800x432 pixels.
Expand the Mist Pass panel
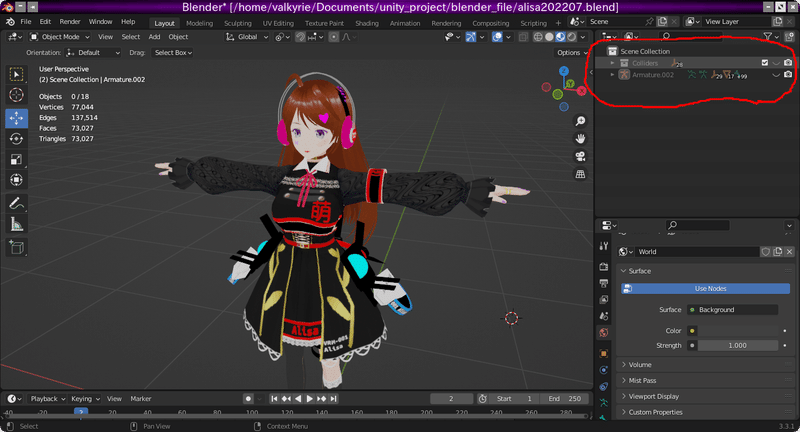[642, 380]
